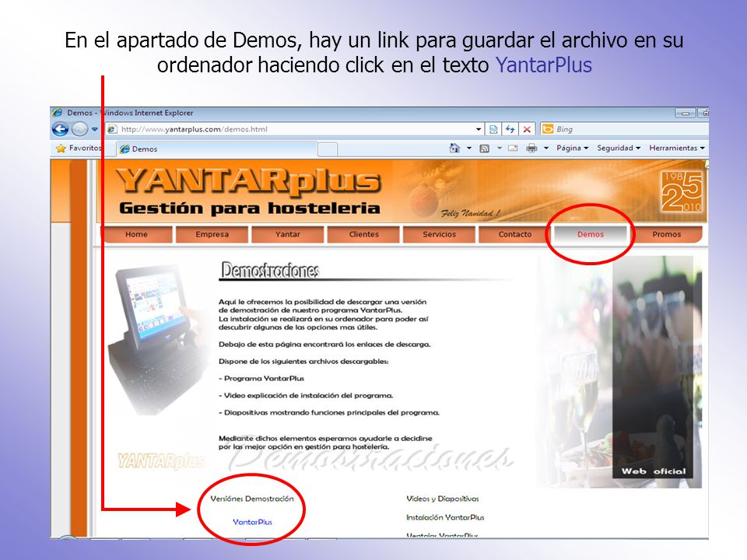Click "Diapositivas mostrando funciones principales" line
This screenshot has width=747, height=560.
[329, 412]
